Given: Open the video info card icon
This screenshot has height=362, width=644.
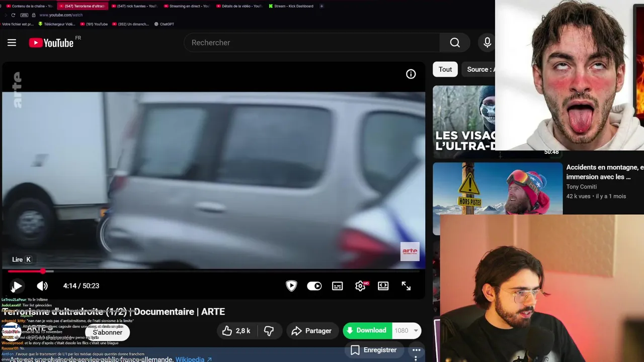Looking at the screenshot, I should 411,74.
